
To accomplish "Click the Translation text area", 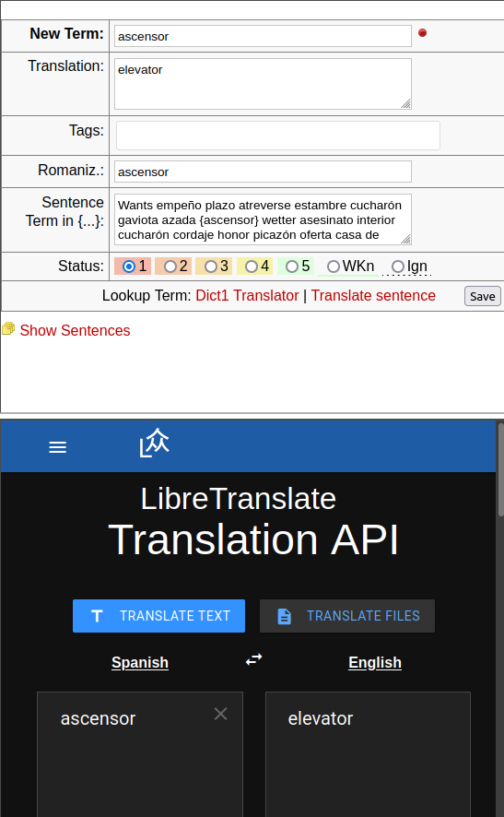I will point(263,84).
